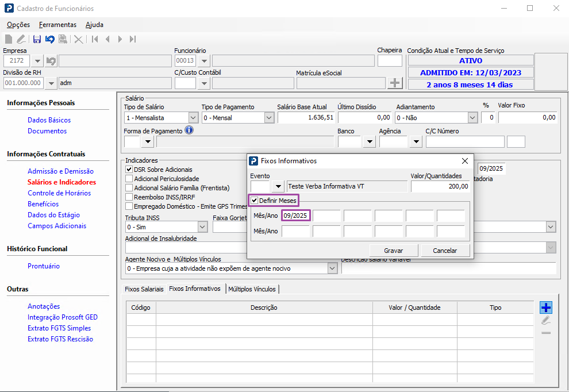Open the Banco dropdown arrow
569x392 pixels.
pos(370,141)
